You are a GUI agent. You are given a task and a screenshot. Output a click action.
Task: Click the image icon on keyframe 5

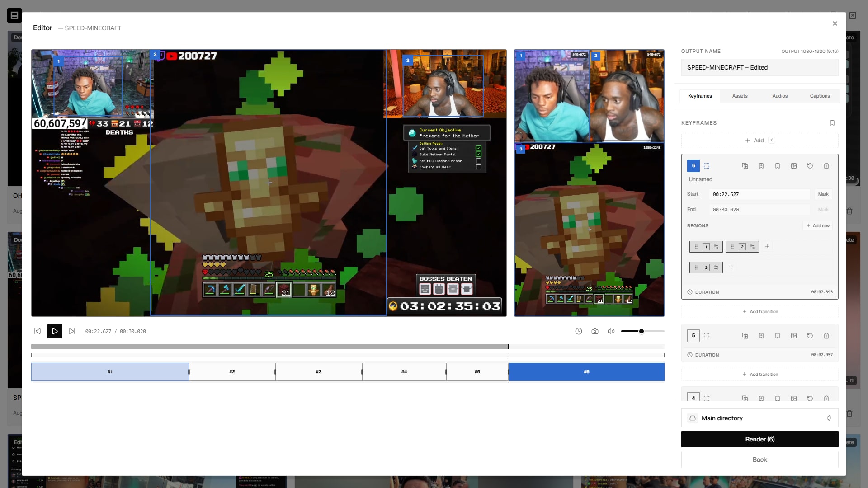pyautogui.click(x=794, y=336)
